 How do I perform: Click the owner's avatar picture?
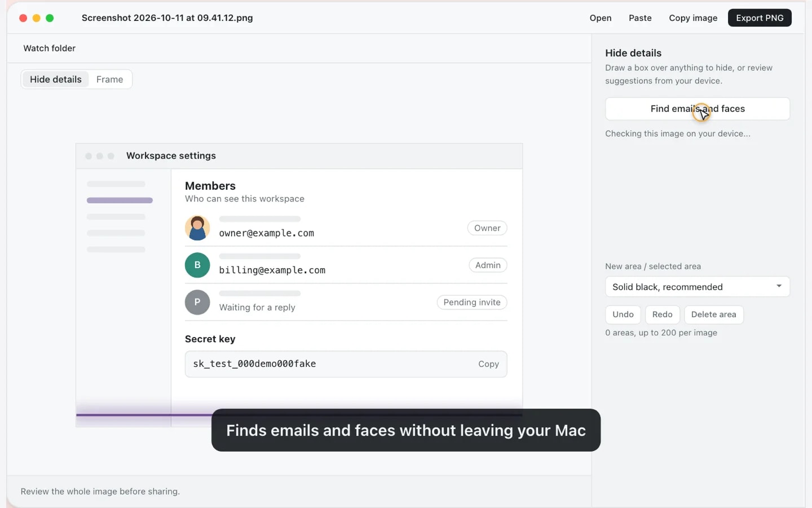(197, 228)
